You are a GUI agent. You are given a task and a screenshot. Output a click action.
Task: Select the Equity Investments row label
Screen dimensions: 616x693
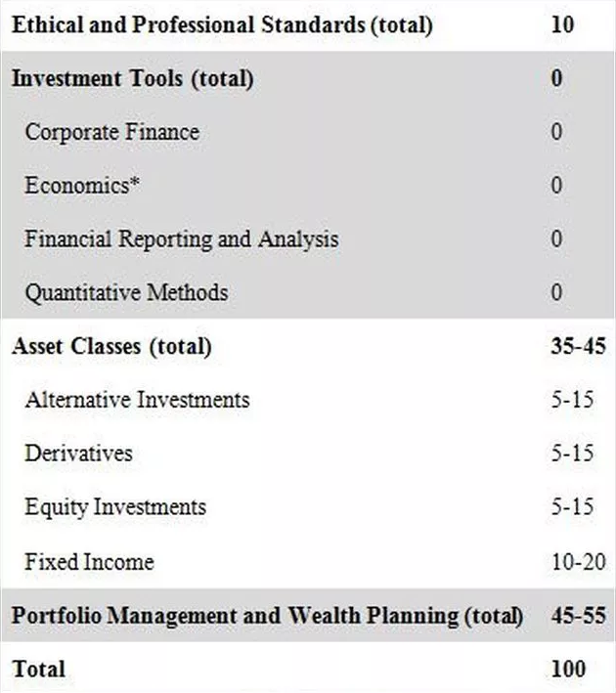115,507
